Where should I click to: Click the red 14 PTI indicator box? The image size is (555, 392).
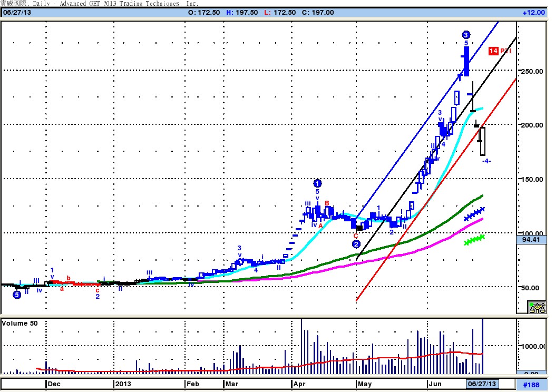493,51
